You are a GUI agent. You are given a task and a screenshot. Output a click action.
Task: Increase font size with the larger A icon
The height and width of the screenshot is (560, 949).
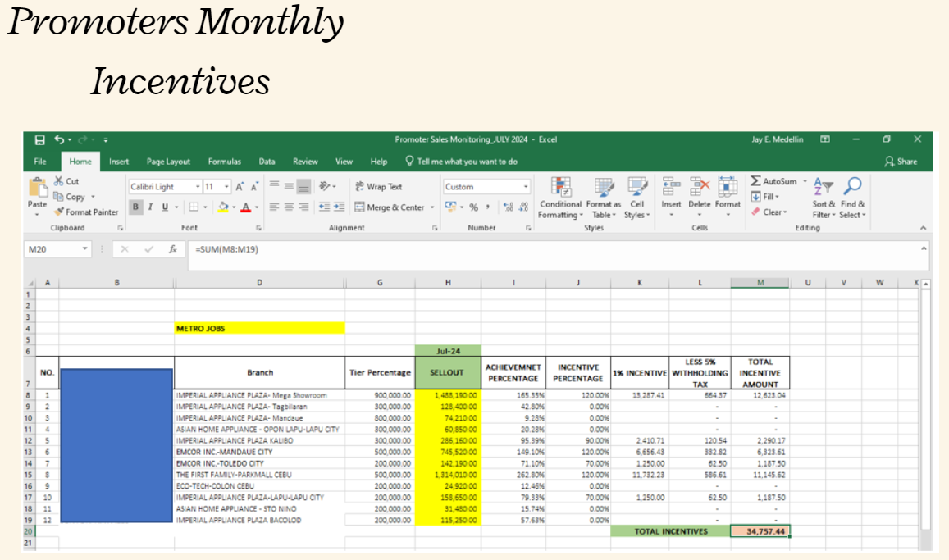[x=240, y=187]
